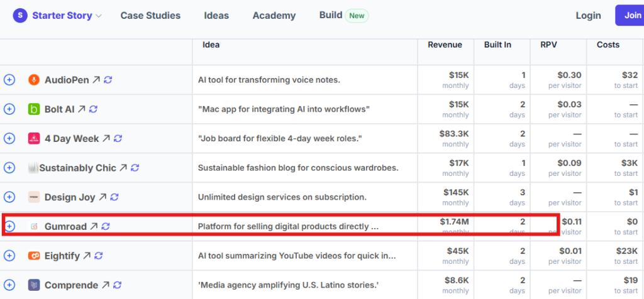Click the refresh icon next to Comprende
The image size is (644, 299).
(118, 285)
